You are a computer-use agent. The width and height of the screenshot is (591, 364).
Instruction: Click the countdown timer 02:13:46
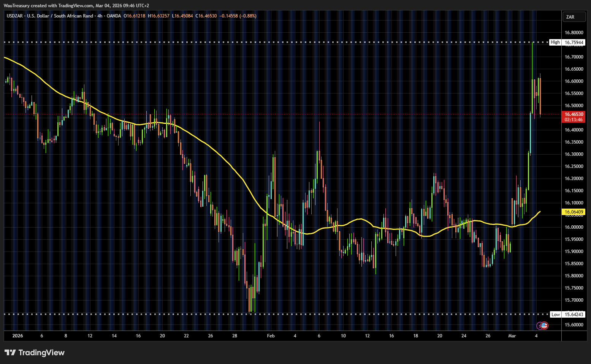point(574,120)
